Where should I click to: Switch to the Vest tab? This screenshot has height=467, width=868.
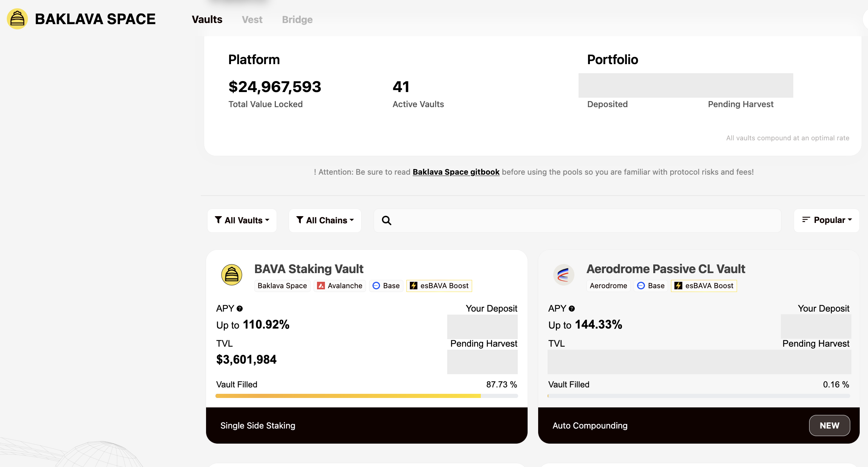pyautogui.click(x=252, y=20)
